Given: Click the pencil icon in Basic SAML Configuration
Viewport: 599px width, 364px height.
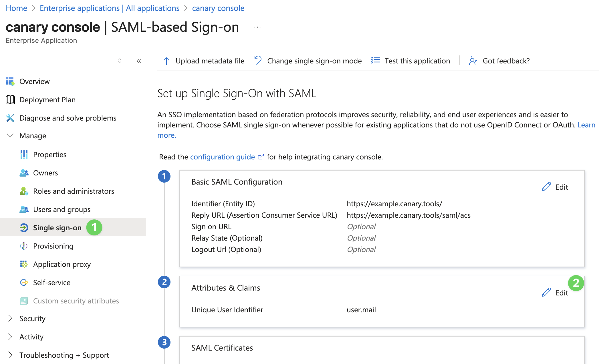Looking at the screenshot, I should [x=546, y=187].
